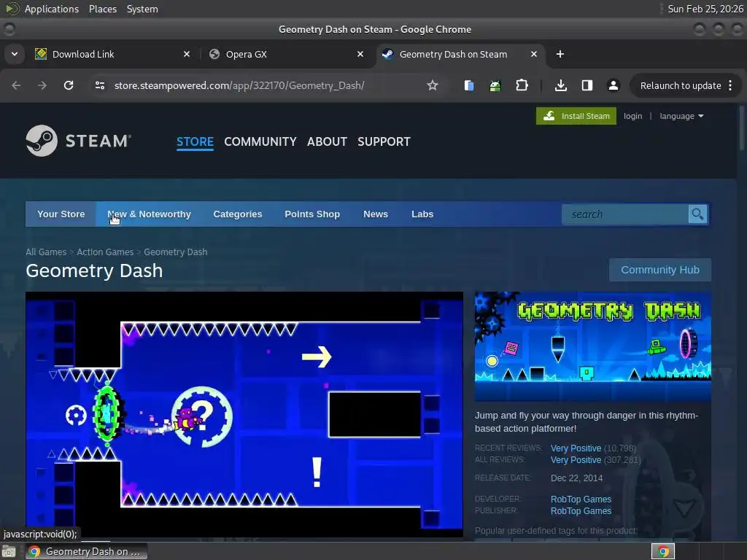Close the Download Link tab
The width and height of the screenshot is (747, 560).
[x=187, y=54]
